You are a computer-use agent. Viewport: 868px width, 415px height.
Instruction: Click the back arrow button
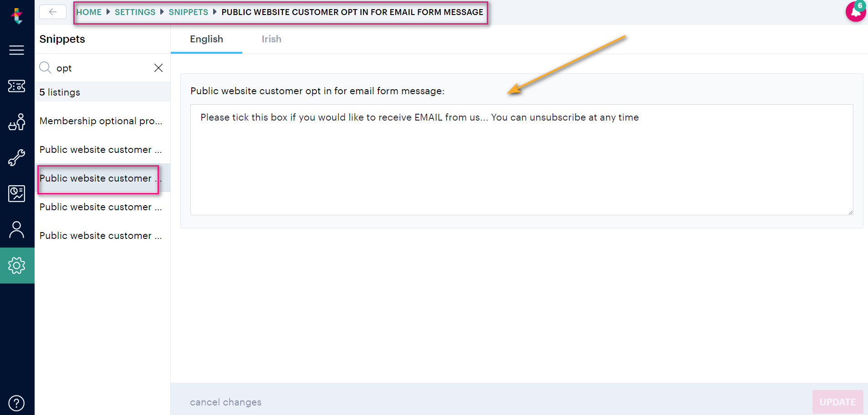[53, 12]
